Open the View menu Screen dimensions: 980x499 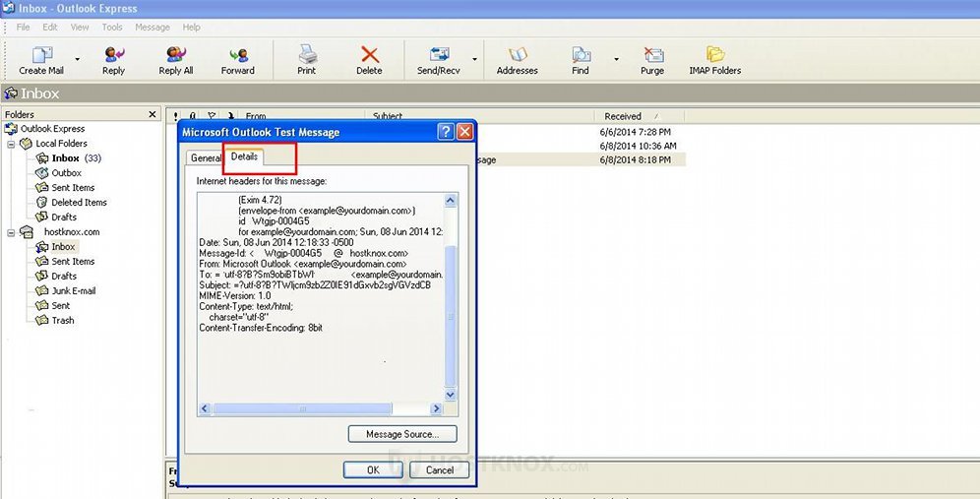coord(80,27)
